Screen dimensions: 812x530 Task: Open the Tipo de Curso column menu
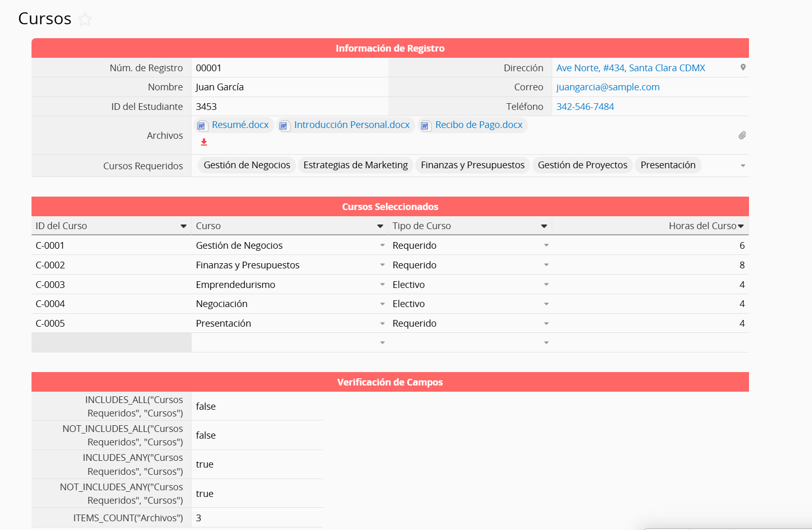(x=544, y=226)
